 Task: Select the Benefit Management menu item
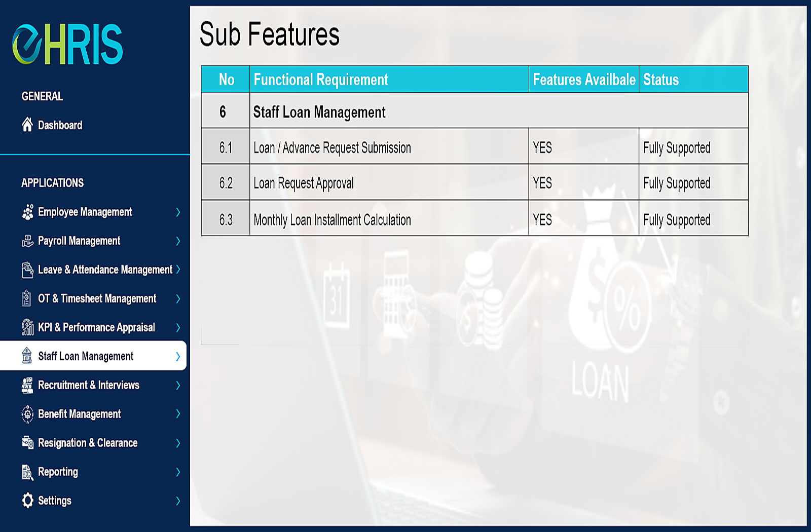(x=79, y=414)
